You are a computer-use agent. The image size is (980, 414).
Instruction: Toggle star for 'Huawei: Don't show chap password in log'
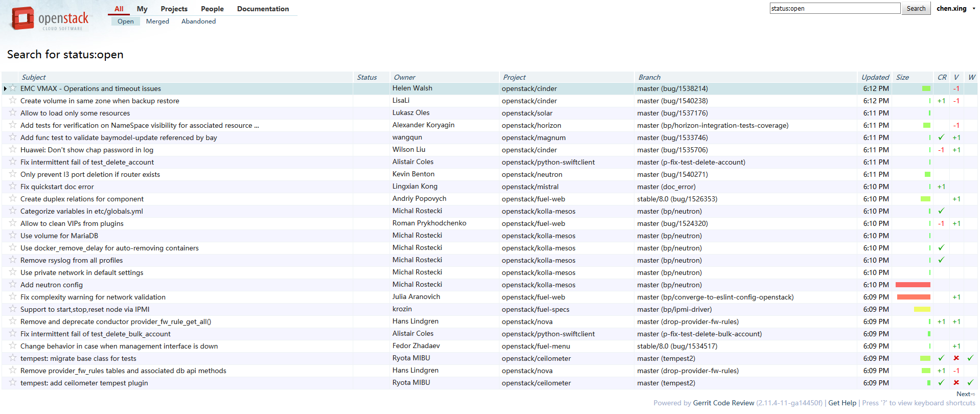coord(13,149)
